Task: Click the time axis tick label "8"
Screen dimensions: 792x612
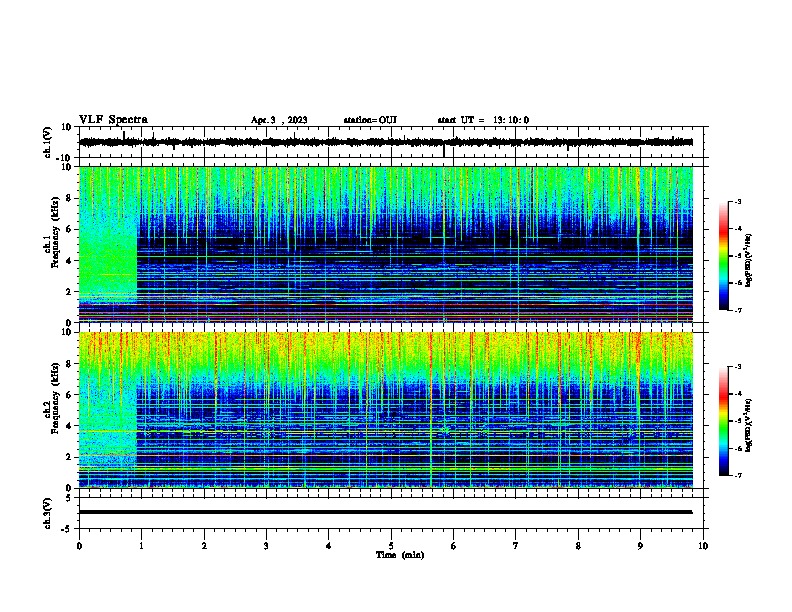Action: coord(578,546)
